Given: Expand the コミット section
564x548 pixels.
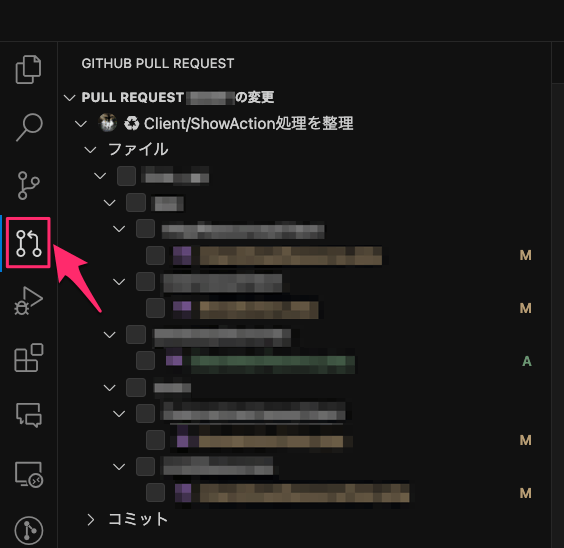Looking at the screenshot, I should 90,520.
